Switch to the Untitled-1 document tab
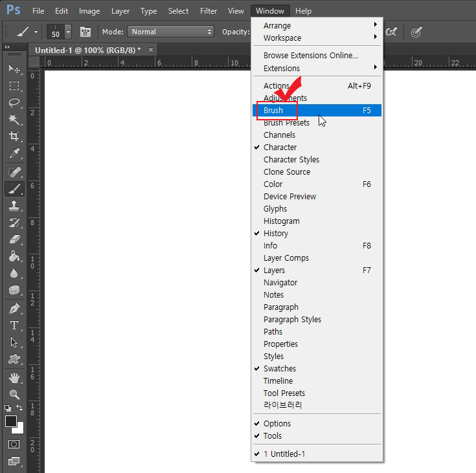The width and height of the screenshot is (476, 473). [x=87, y=50]
